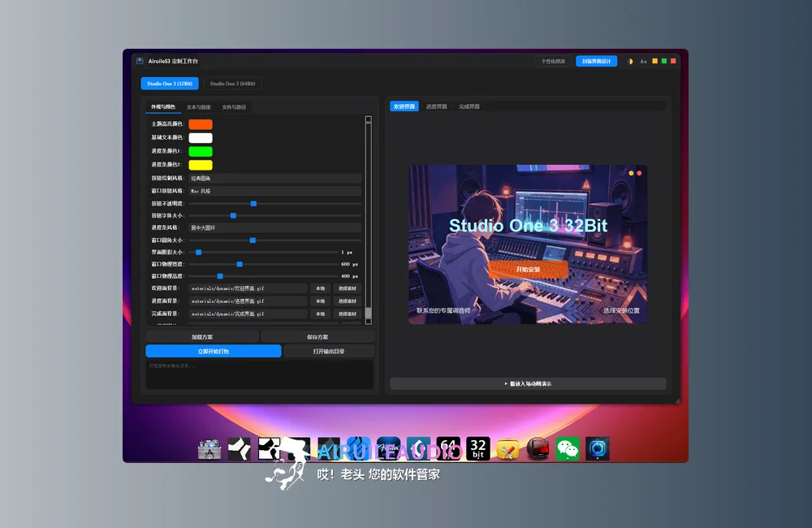Screen dimensions: 812x528
Task: Pick the white 基础文本颜色 swatch
Action: coord(201,138)
